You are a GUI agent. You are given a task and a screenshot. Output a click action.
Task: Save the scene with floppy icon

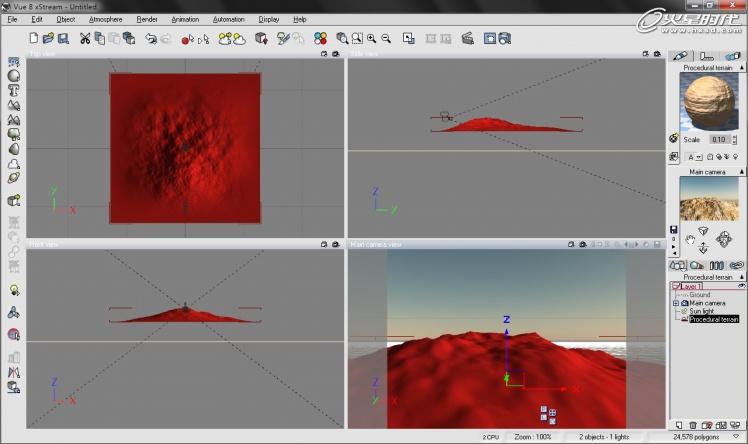tap(63, 38)
